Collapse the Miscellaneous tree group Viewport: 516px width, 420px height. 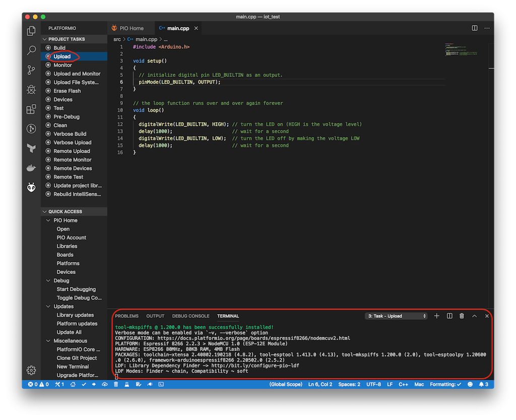click(x=49, y=341)
